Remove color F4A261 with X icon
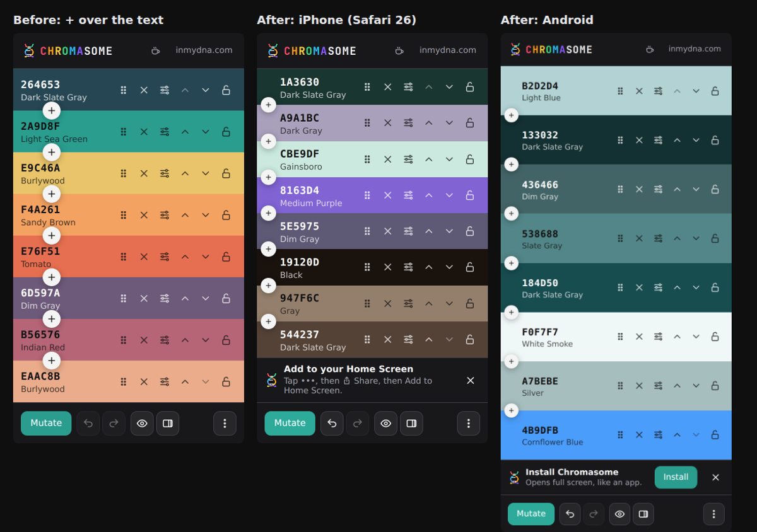This screenshot has width=757, height=532. click(x=144, y=215)
